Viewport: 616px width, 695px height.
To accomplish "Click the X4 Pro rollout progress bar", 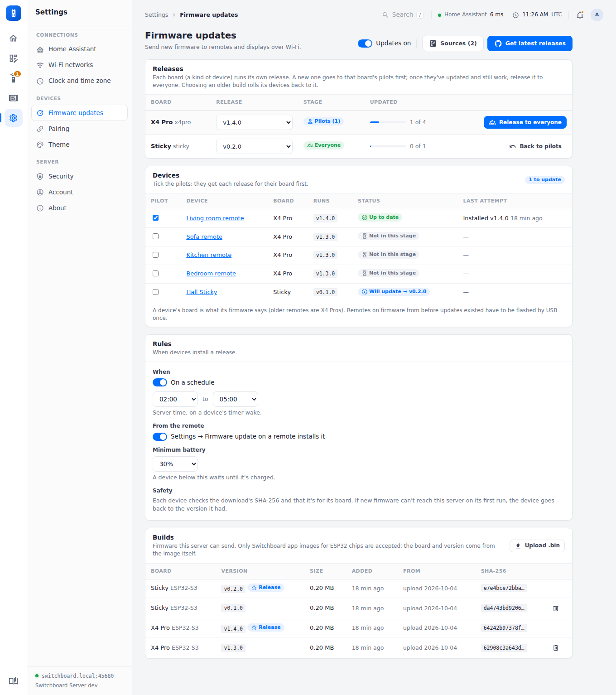I will click(x=388, y=122).
